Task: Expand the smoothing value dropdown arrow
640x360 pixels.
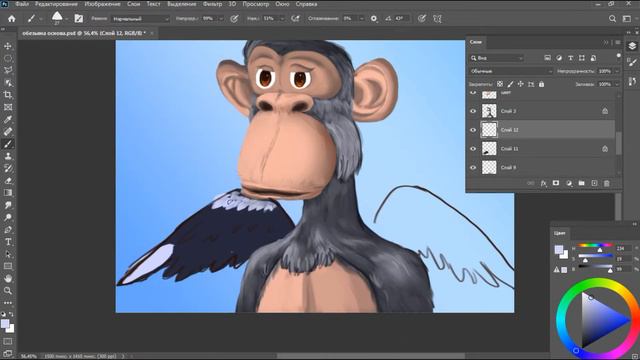Action: [x=361, y=19]
